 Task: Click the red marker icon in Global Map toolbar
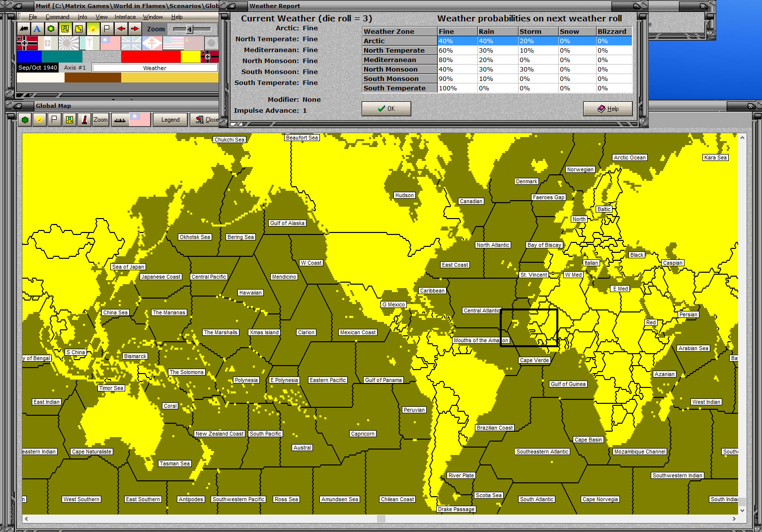click(x=84, y=120)
